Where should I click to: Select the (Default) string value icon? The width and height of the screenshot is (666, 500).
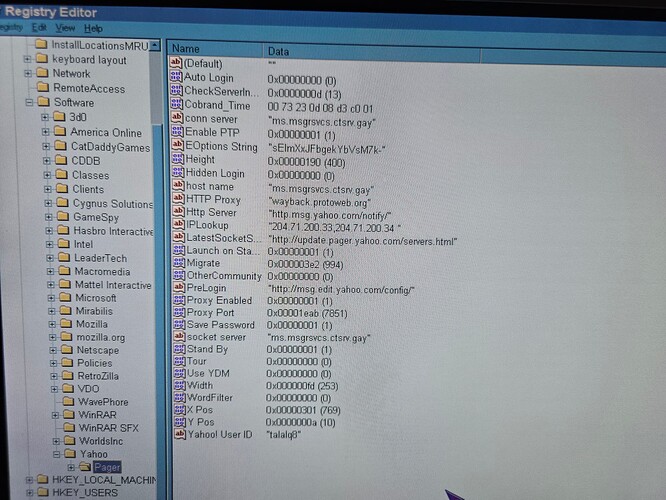(176, 62)
